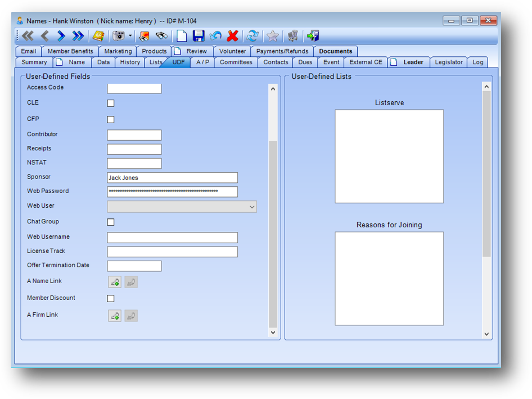This screenshot has height=399, width=532.
Task: Open the Member Benefits tab
Action: pyautogui.click(x=70, y=51)
